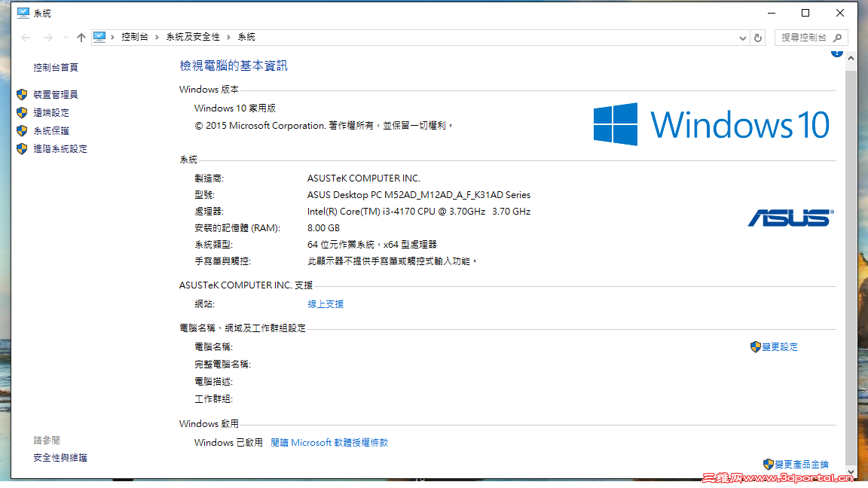The image size is (868, 488).
Task: Click the text 'Windows 已啟用'
Action: pyautogui.click(x=228, y=443)
